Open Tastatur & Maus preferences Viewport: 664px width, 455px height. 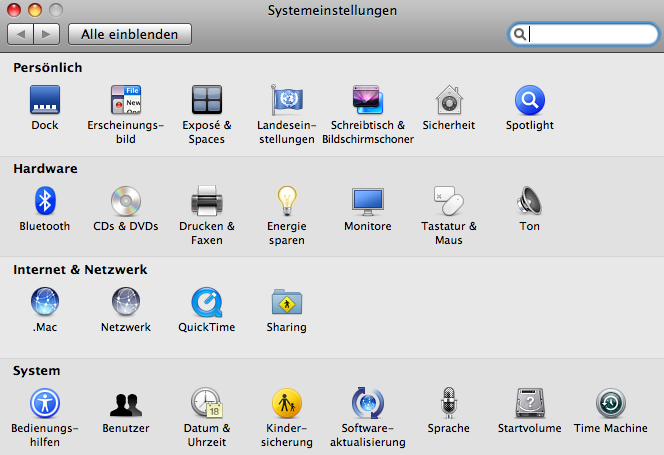(x=448, y=201)
